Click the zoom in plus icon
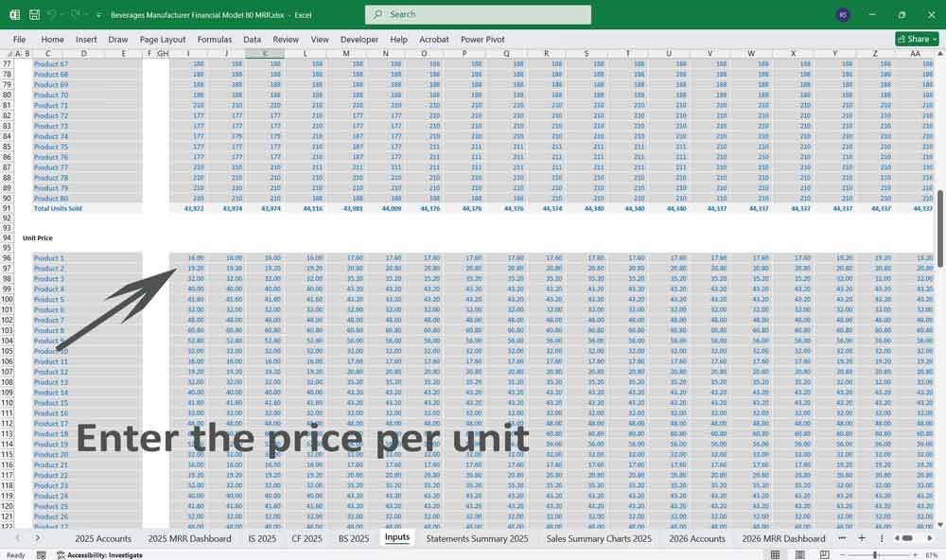The image size is (946, 560). pos(914,554)
